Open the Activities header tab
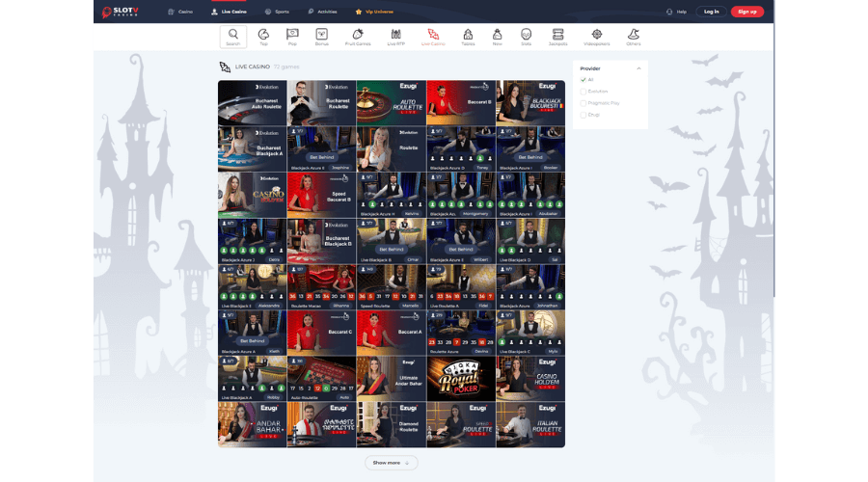 tap(322, 12)
